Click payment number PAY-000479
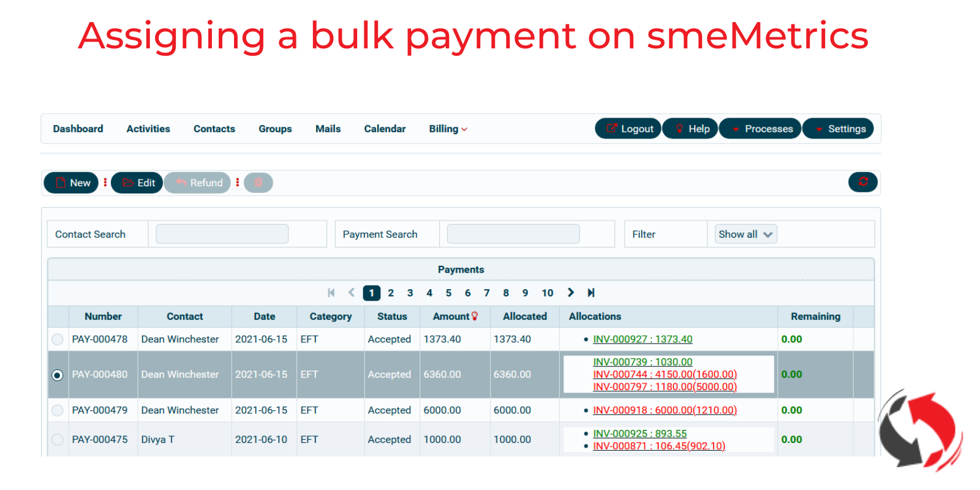The height and width of the screenshot is (490, 980). coord(100,410)
